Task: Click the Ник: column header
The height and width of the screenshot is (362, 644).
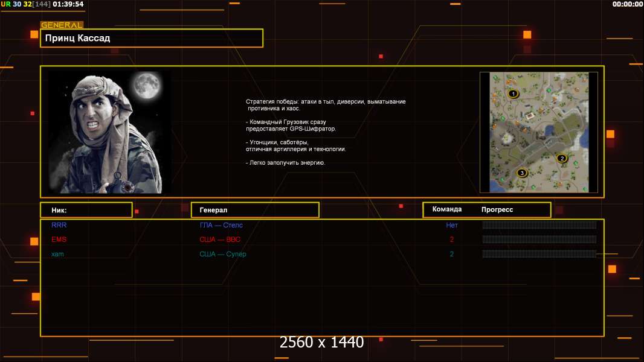Action: 59,210
